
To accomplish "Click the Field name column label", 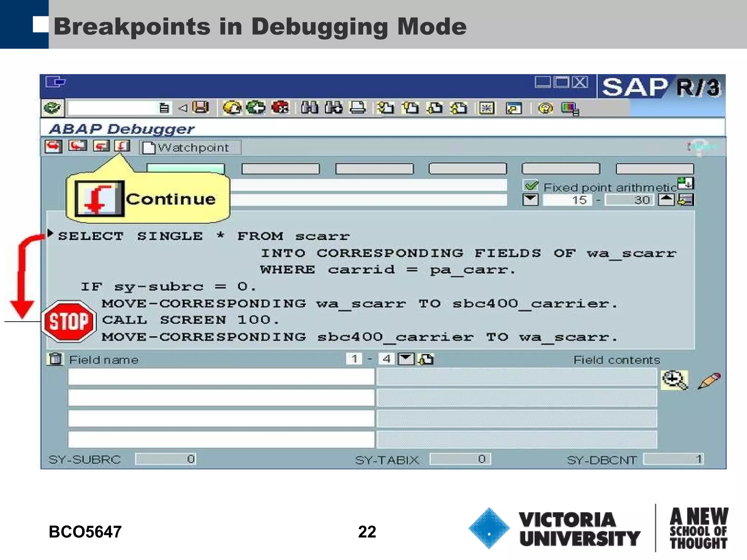I will coord(104,360).
